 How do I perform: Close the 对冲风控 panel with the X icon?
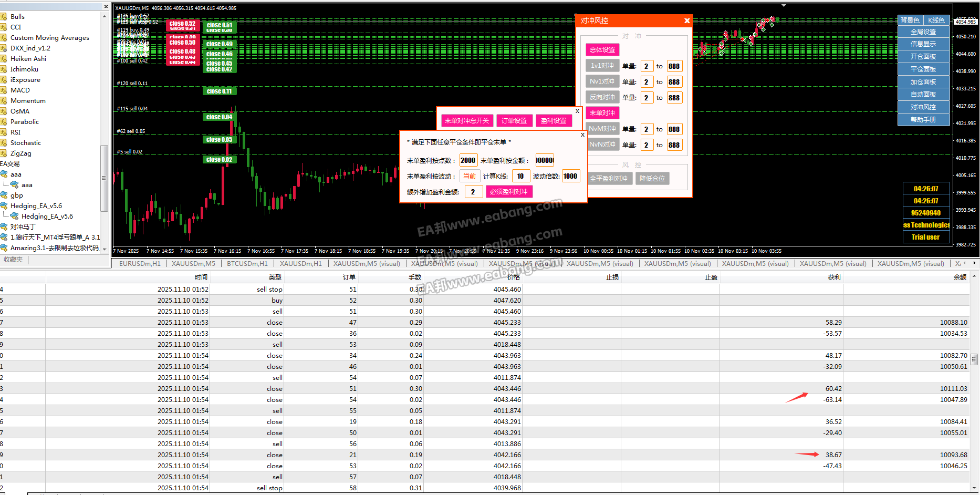687,21
